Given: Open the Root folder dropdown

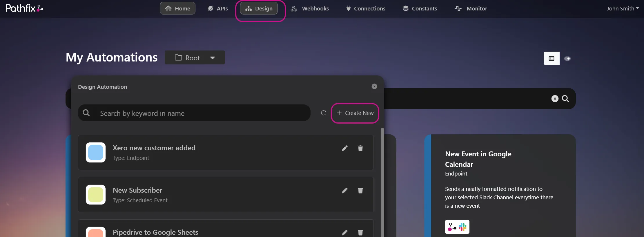Looking at the screenshot, I should click(x=195, y=57).
